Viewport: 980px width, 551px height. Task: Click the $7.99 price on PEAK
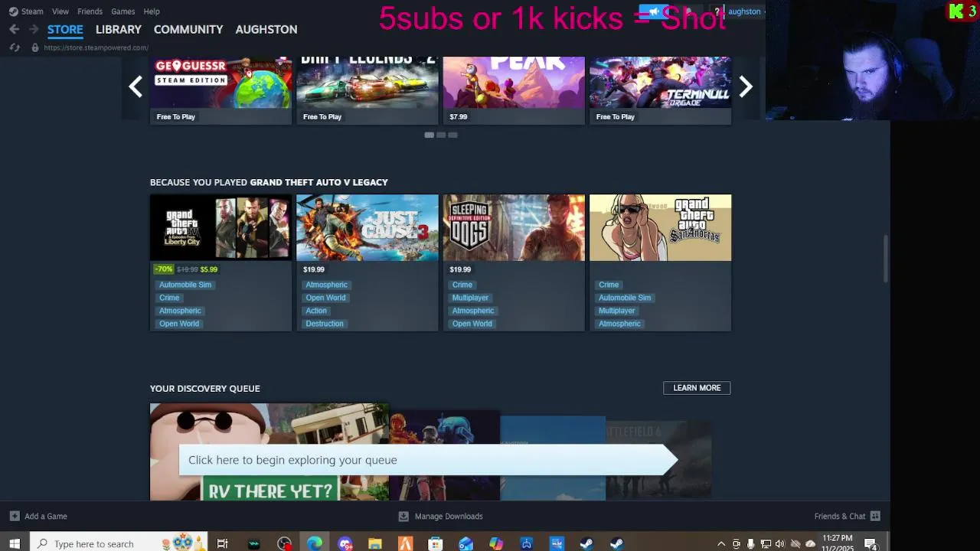click(x=459, y=117)
